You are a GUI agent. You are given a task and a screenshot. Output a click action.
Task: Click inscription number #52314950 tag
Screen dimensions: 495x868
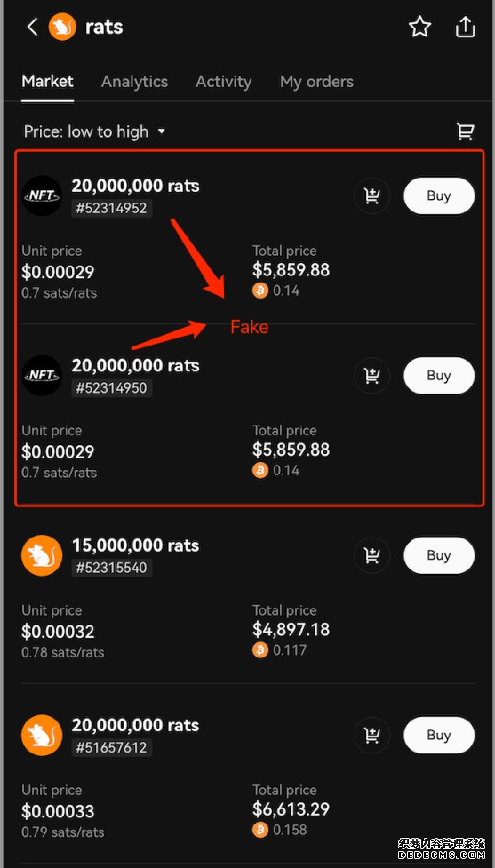[x=112, y=387]
